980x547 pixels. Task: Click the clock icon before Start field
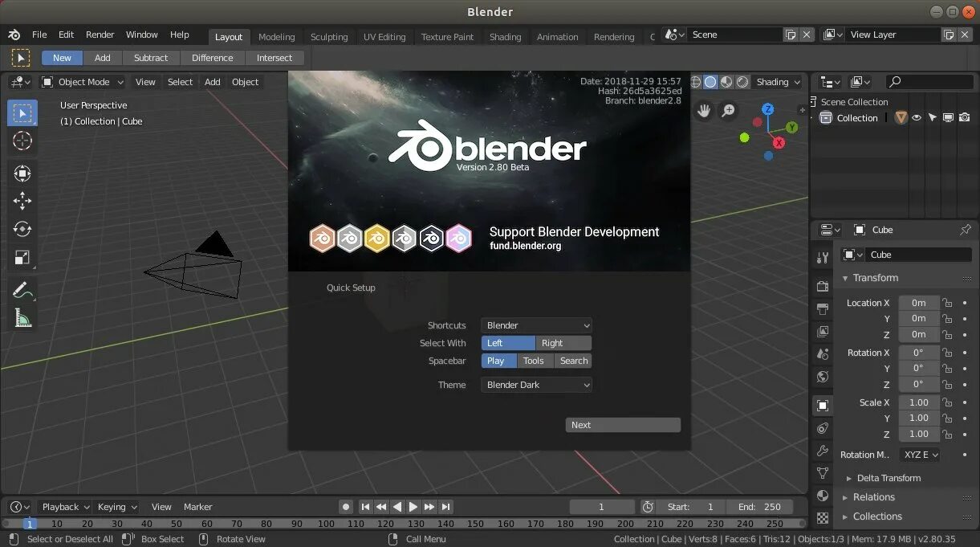[648, 507]
